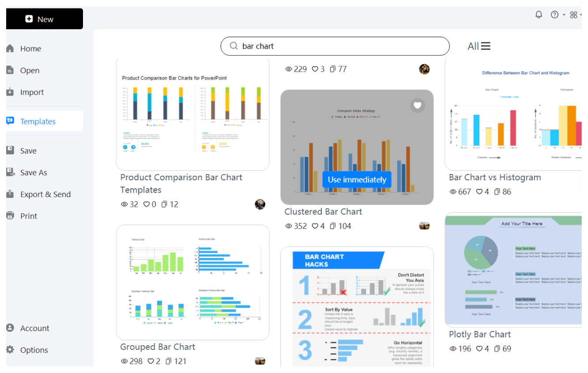
Task: Click the author avatar of Product Comparison template
Action: [x=260, y=204]
